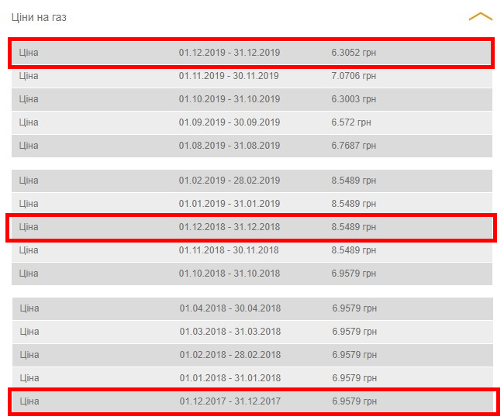Click the 6.3003 грн price value

[x=354, y=99]
